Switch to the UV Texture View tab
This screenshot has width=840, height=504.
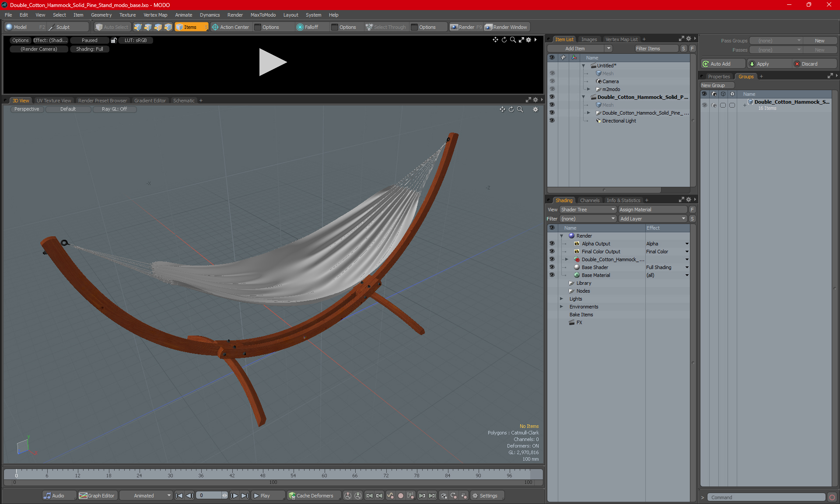coord(53,100)
